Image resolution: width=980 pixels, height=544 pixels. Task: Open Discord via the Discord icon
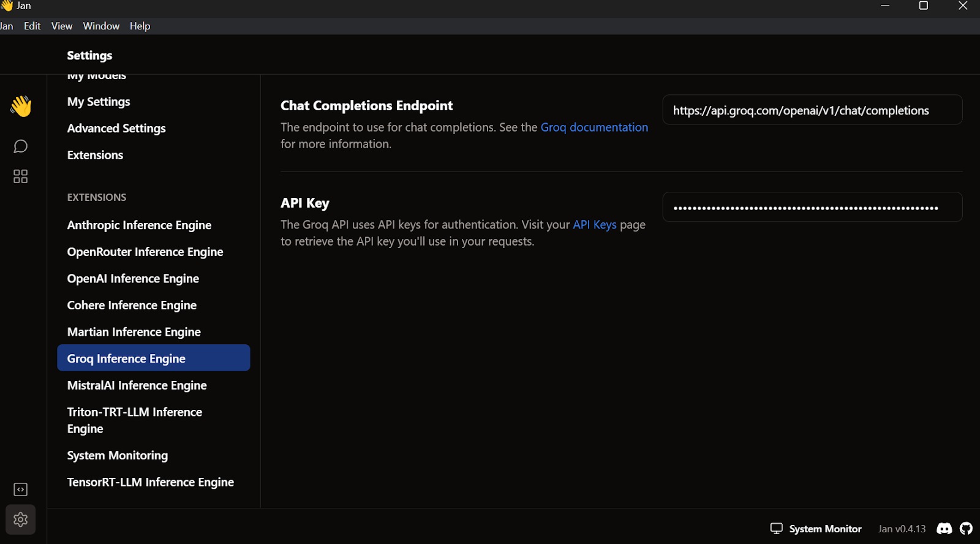[x=944, y=529]
